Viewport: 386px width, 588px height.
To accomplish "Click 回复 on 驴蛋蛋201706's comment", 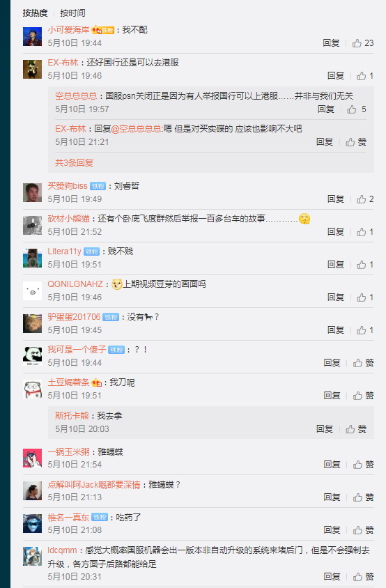I will (335, 330).
